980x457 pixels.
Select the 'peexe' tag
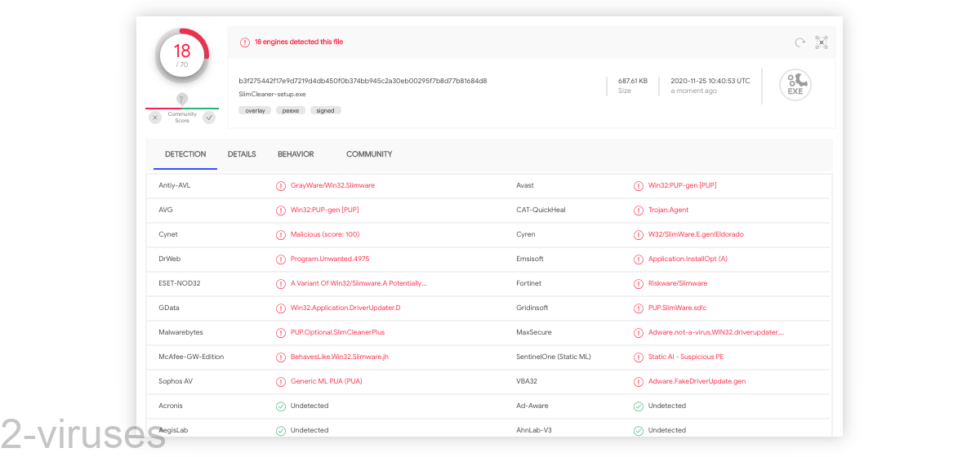(x=290, y=110)
